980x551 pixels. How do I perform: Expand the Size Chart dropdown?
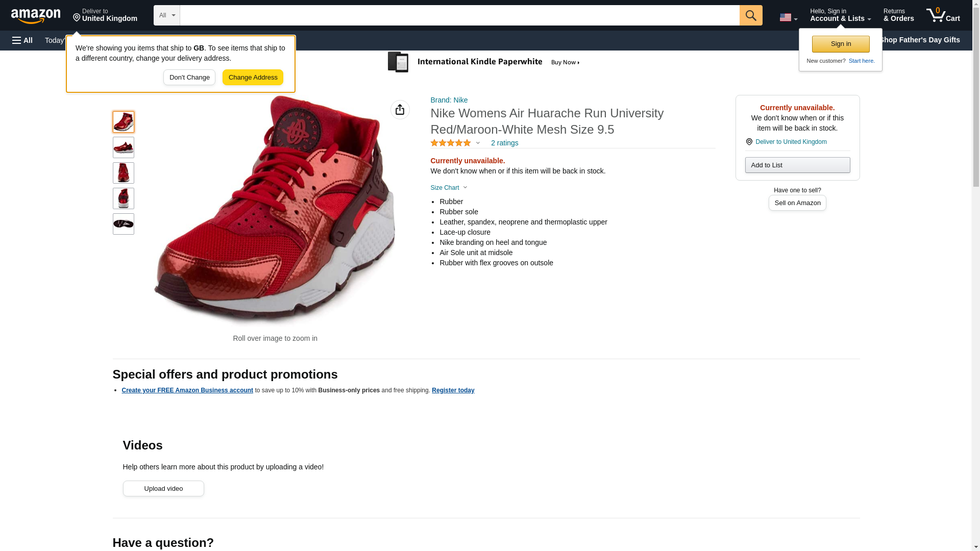449,188
